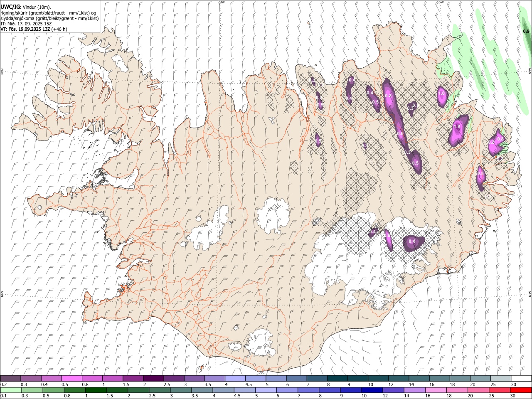This screenshot has width=532, height=399.
Task: Click the 'VT: Fös. 19.09.2025 13Z (+46 h)' line
Action: [x=34, y=29]
